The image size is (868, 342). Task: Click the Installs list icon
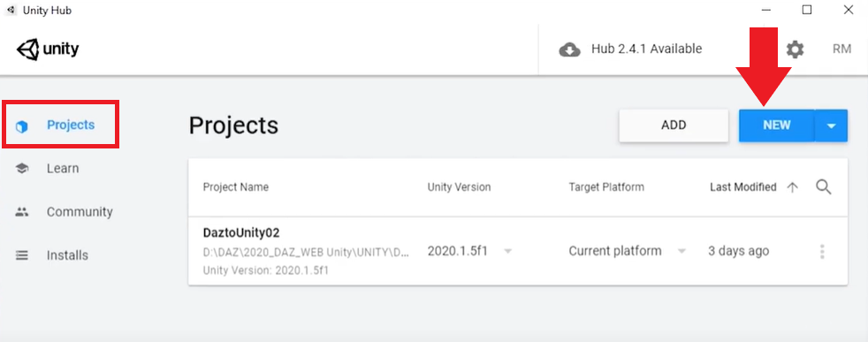[x=21, y=255]
